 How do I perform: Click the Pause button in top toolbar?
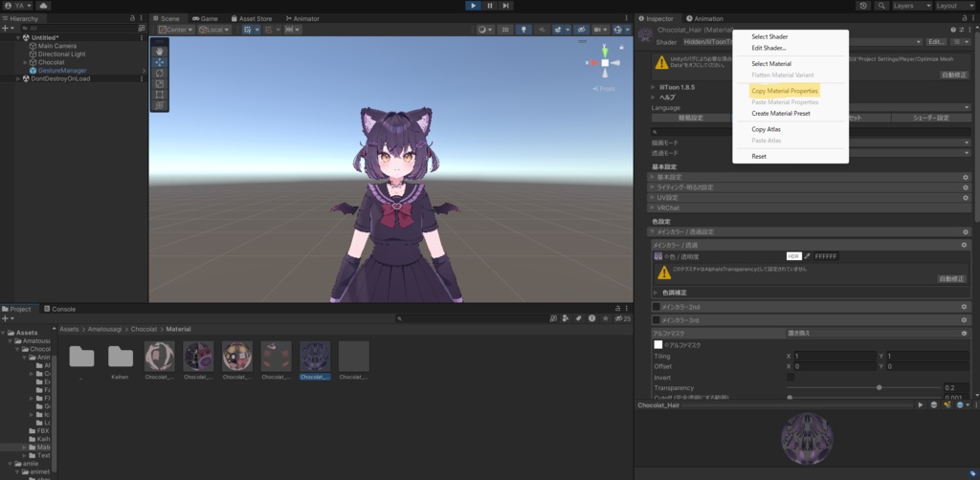coord(489,6)
